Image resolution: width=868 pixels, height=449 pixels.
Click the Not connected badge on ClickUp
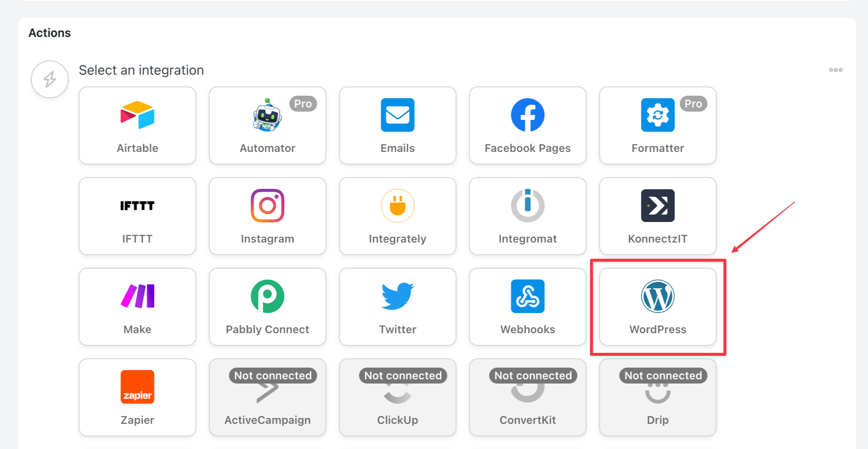(x=403, y=376)
